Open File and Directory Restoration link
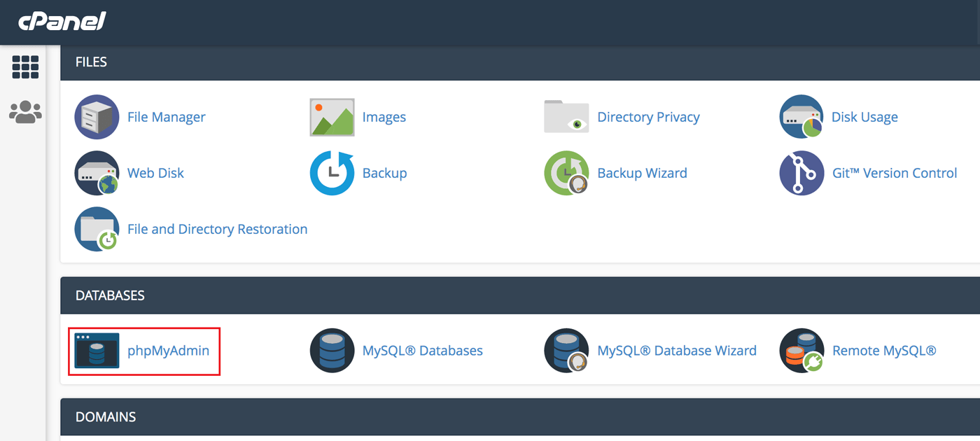 [x=217, y=229]
